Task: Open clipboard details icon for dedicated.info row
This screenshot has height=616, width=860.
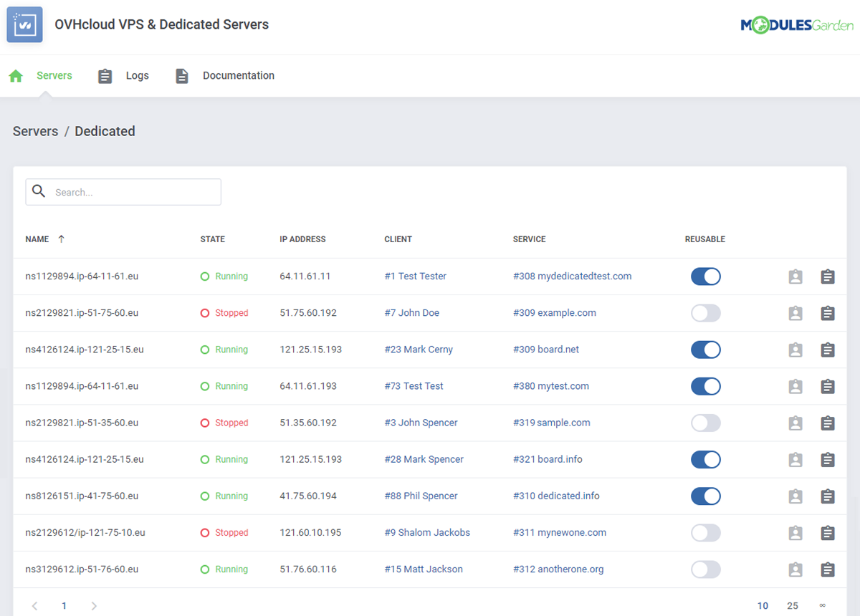Action: coord(828,496)
